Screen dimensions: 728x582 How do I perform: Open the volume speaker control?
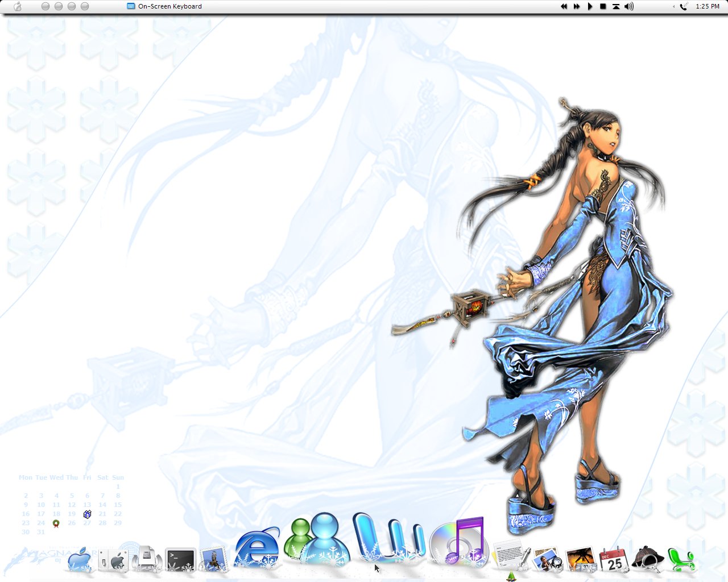tap(629, 6)
